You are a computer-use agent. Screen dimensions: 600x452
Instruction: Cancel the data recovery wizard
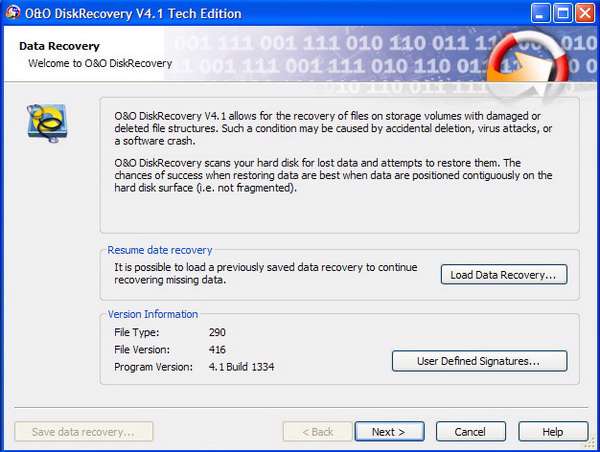(x=471, y=432)
